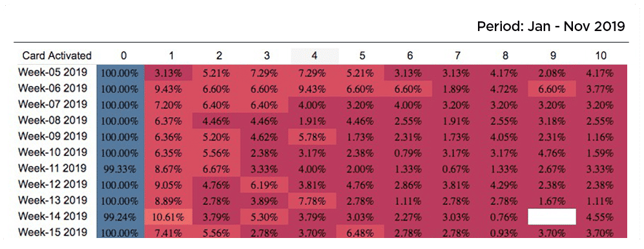Viewport: 644px width, 249px height.
Task: Click the Period: Jan - Nov 2019 label
Action: point(551,26)
